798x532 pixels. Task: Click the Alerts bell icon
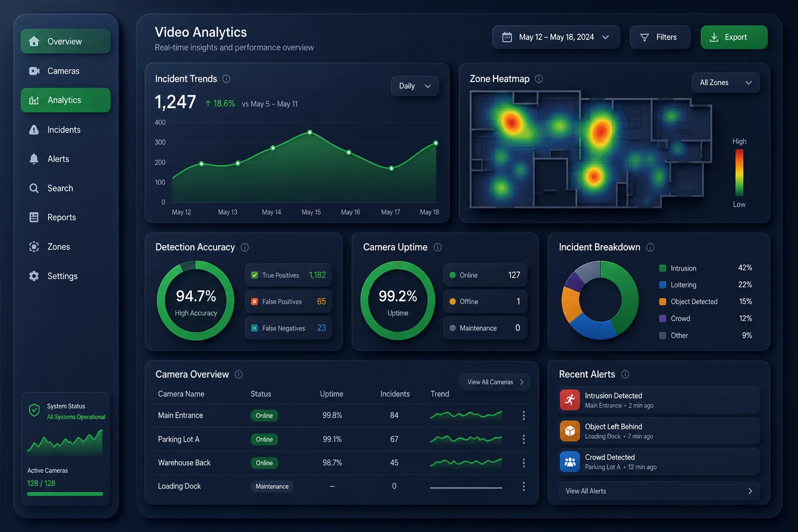pyautogui.click(x=34, y=159)
